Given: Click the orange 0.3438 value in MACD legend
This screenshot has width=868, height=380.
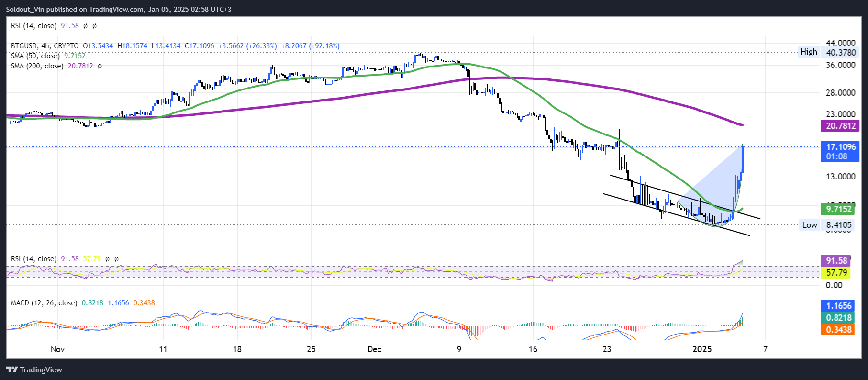Looking at the screenshot, I should 144,303.
